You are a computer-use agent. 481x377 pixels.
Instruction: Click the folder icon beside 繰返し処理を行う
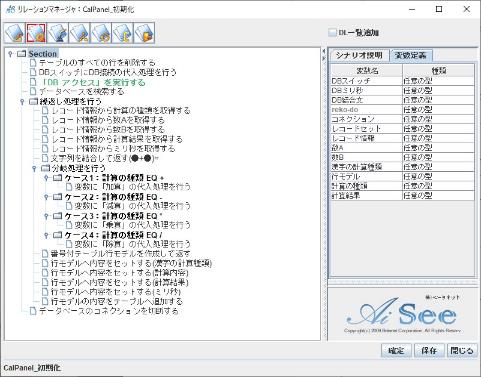(x=33, y=101)
